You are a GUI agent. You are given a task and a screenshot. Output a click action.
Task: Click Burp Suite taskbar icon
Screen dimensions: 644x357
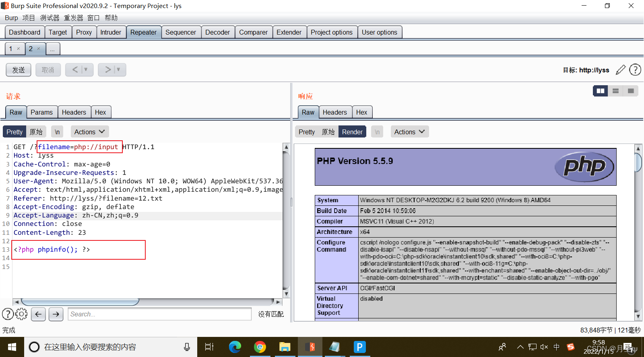pyautogui.click(x=310, y=347)
